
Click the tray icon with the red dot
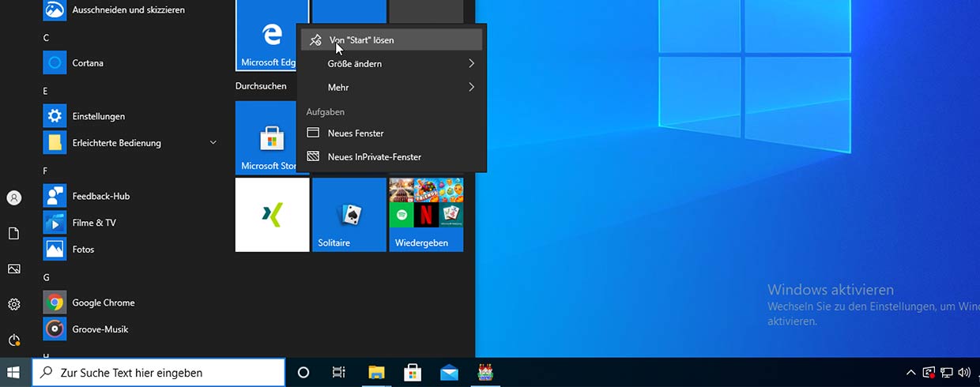click(929, 372)
